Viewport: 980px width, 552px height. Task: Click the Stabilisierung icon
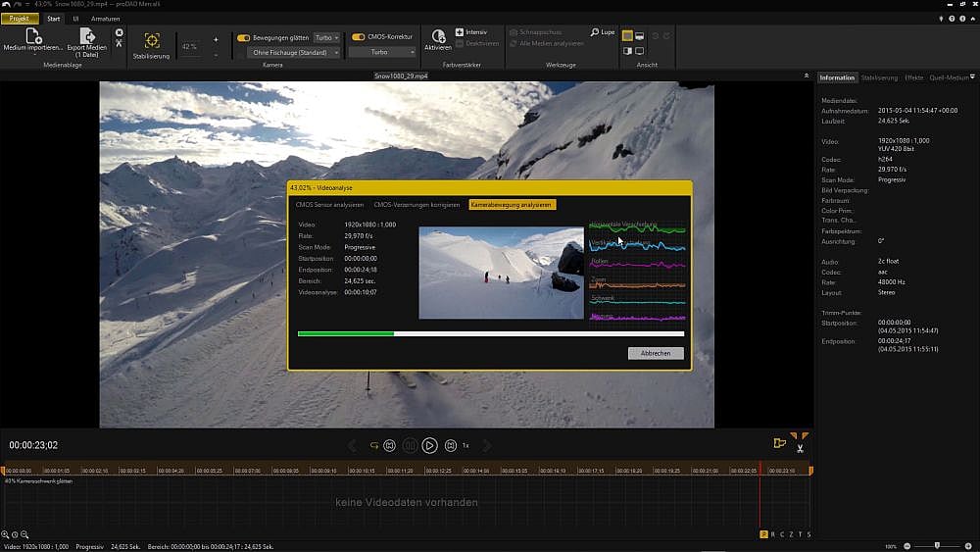[151, 40]
